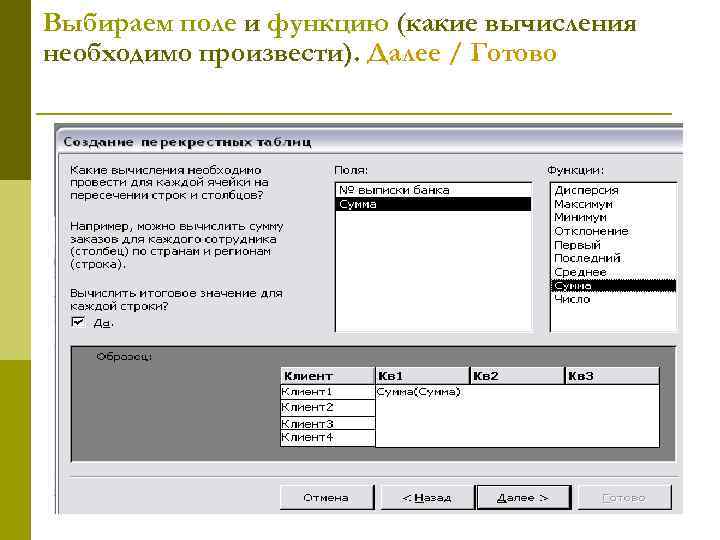Choose the 'Отклонение' function
Viewport: 720px width, 540px height.
pyautogui.click(x=613, y=231)
